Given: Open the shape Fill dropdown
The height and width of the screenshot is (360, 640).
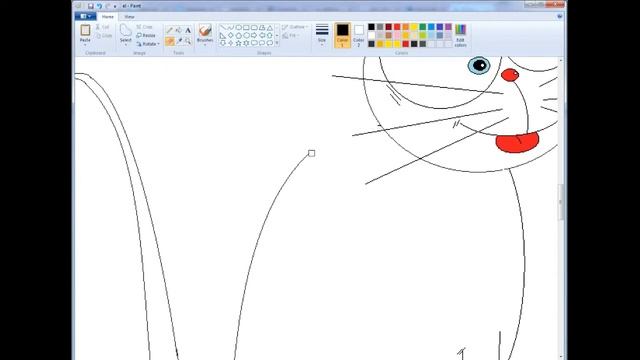Looking at the screenshot, I should tap(290, 36).
